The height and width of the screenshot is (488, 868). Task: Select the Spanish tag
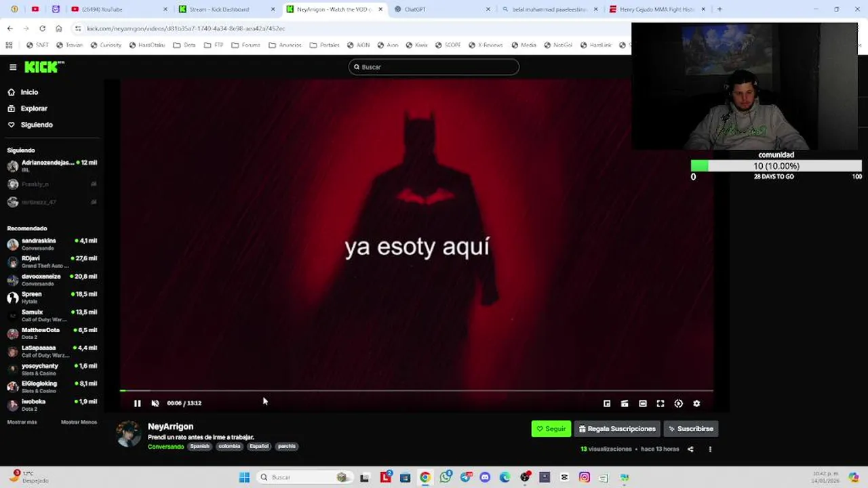199,446
